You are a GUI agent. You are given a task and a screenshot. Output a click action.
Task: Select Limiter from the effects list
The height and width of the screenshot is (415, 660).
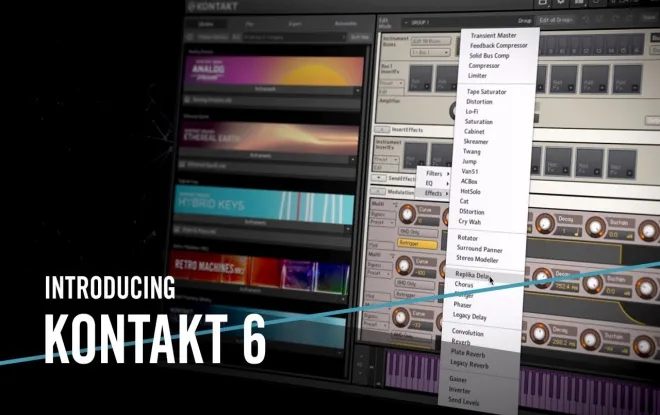point(477,76)
